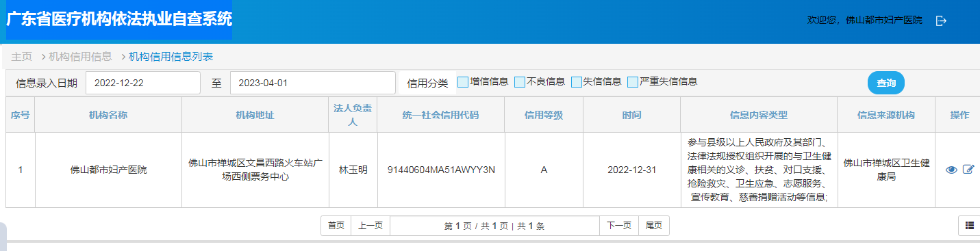Check the 严重失信信息 checkbox
This screenshot has height=251, width=980.
click(x=633, y=82)
